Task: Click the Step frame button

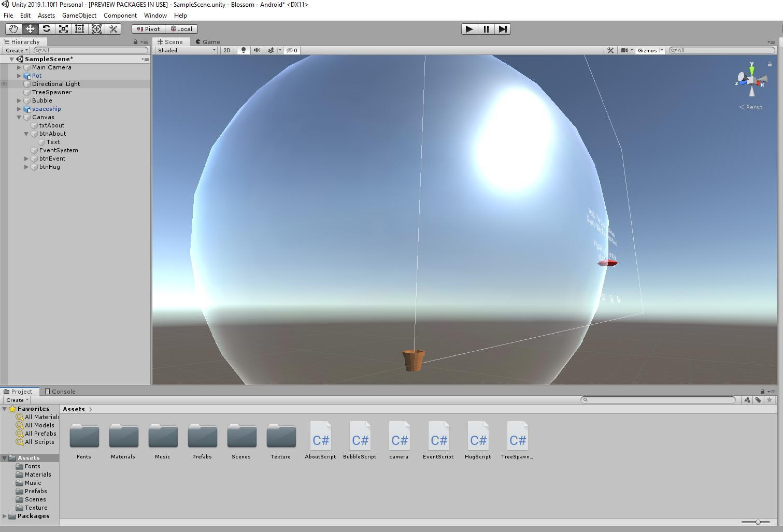Action: 503,29
